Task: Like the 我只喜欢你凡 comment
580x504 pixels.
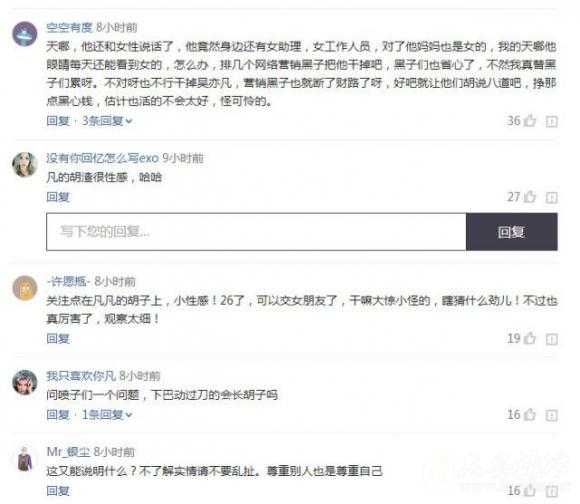Action: point(530,415)
